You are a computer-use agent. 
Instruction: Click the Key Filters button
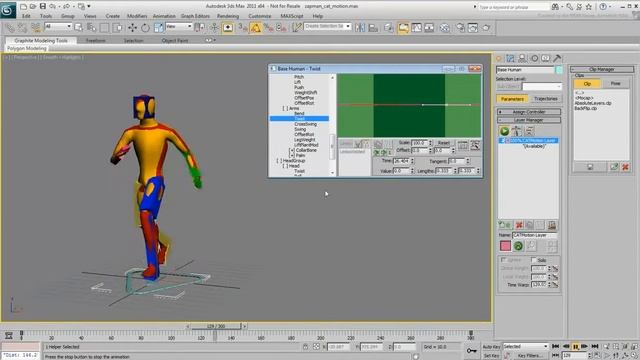(x=530, y=356)
